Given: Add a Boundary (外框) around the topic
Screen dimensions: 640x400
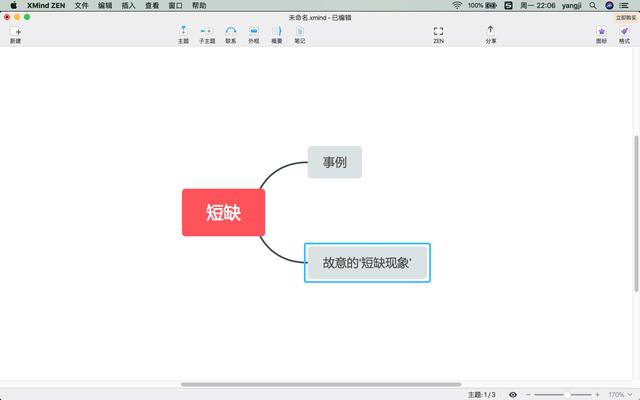Looking at the screenshot, I should tap(253, 35).
